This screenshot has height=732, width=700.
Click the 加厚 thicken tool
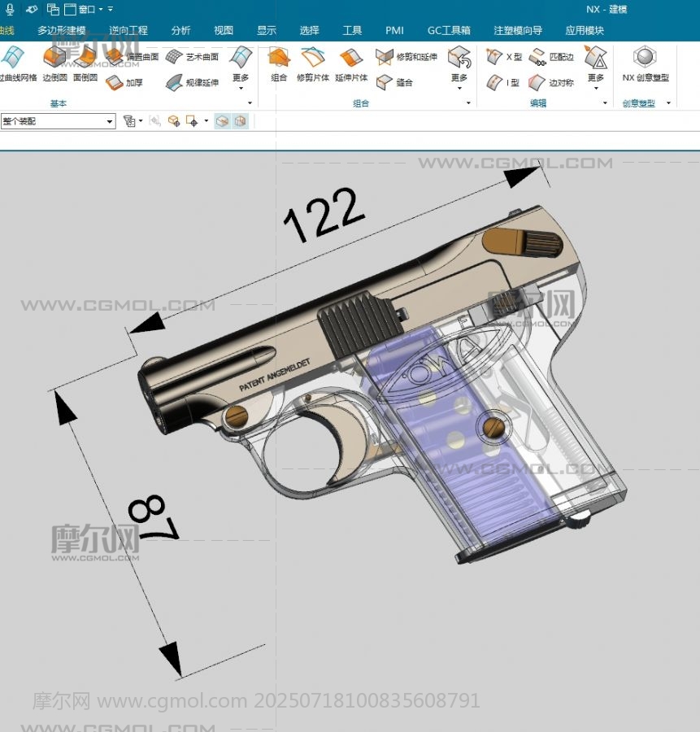tap(124, 83)
